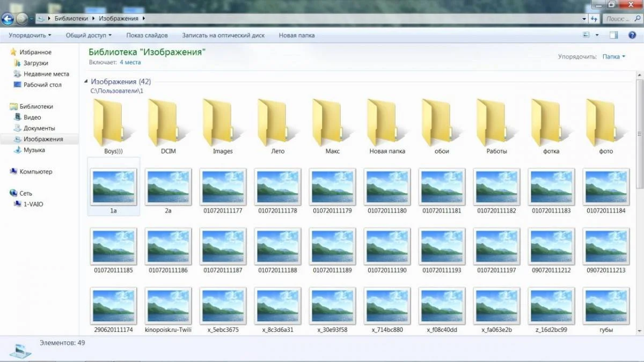644x362 pixels.
Task: Open the Упорядочить toolbar dropdown menu
Action: pyautogui.click(x=30, y=35)
